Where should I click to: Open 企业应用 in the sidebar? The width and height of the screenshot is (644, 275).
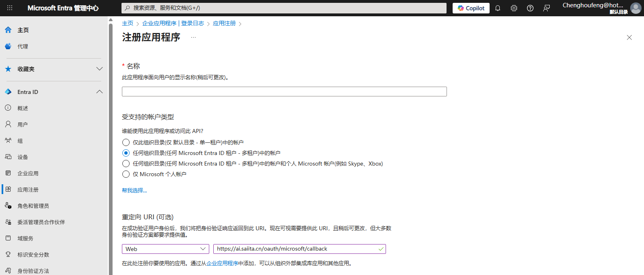coord(28,173)
